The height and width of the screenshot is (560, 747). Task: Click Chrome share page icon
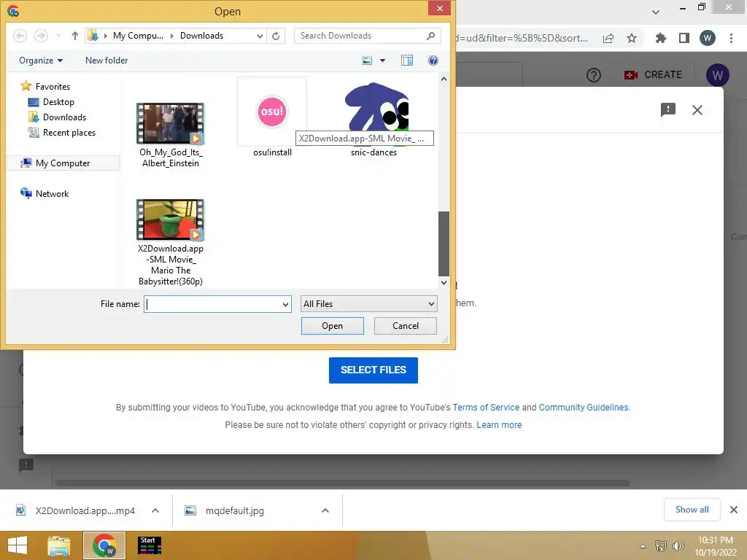[x=608, y=38]
